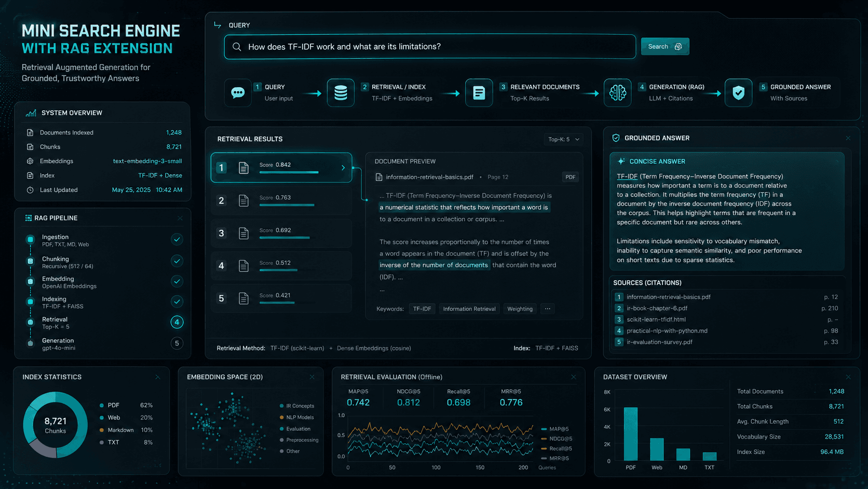This screenshot has width=868, height=489.
Task: Click the TF-IDF keyword tag
Action: [x=422, y=309]
